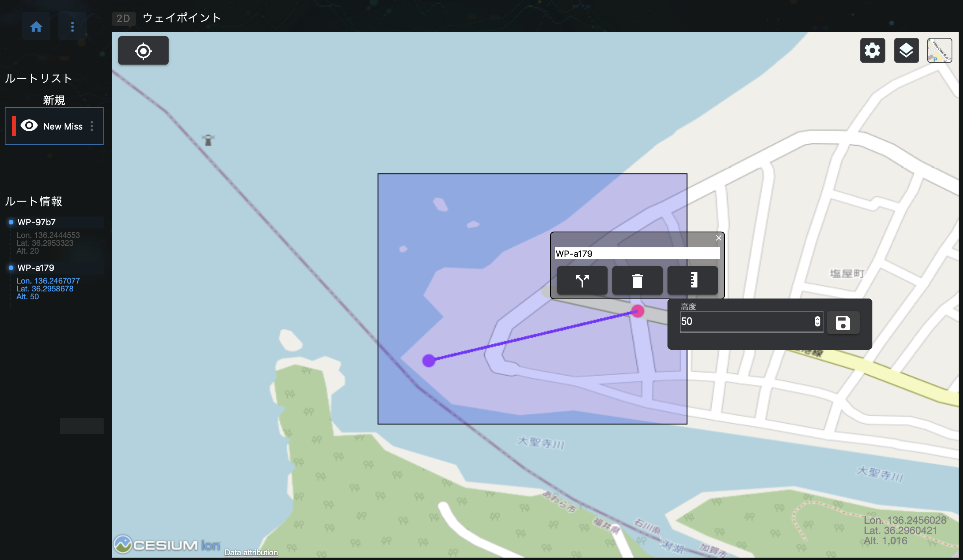The width and height of the screenshot is (963, 560).
Task: Go to the home screen icon
Action: [36, 26]
